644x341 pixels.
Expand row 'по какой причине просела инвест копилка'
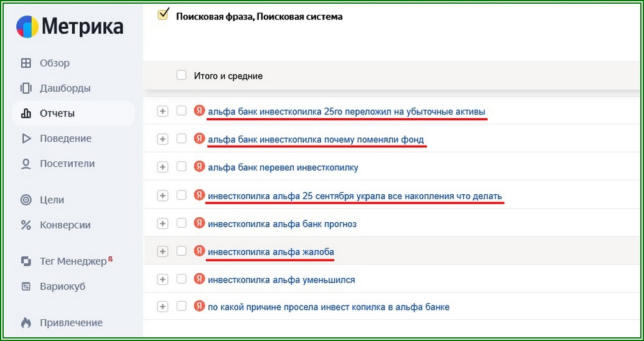coord(162,307)
